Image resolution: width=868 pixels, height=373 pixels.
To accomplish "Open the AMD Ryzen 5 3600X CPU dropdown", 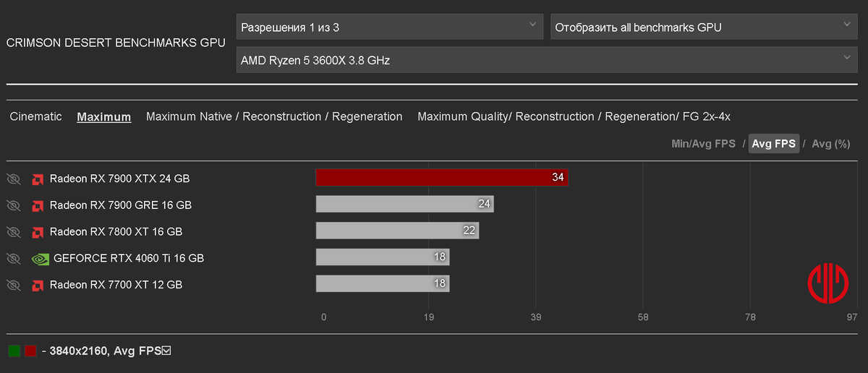I will 546,60.
